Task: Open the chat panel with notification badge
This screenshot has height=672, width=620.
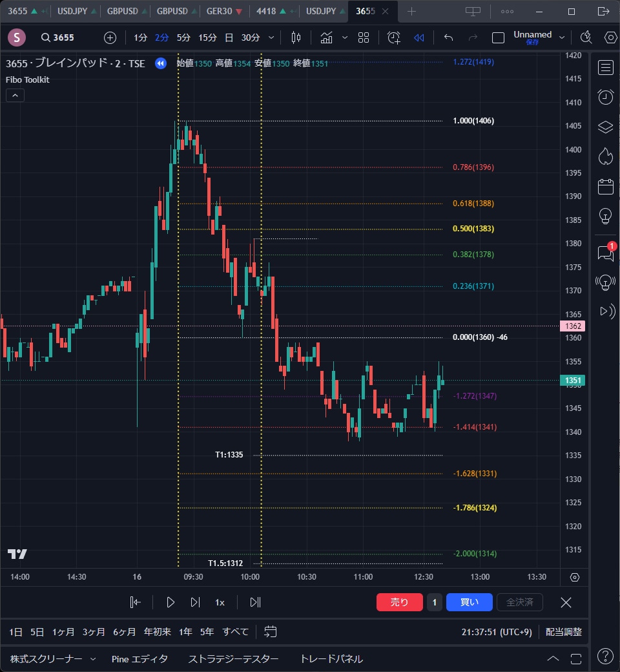Action: [605, 253]
